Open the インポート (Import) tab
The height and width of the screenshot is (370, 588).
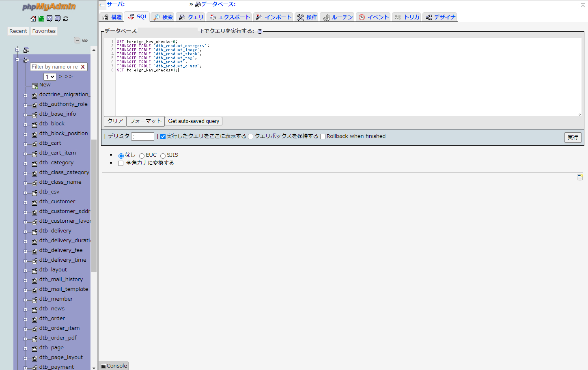pos(274,17)
